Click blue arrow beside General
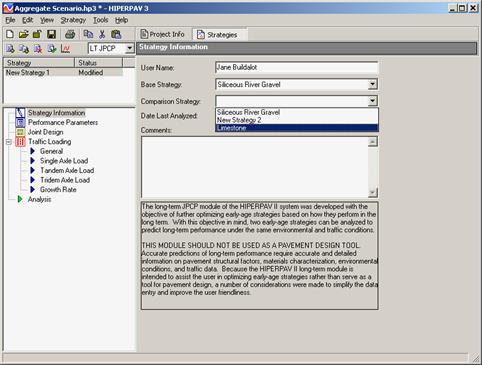The width and height of the screenshot is (482, 365). click(32, 151)
